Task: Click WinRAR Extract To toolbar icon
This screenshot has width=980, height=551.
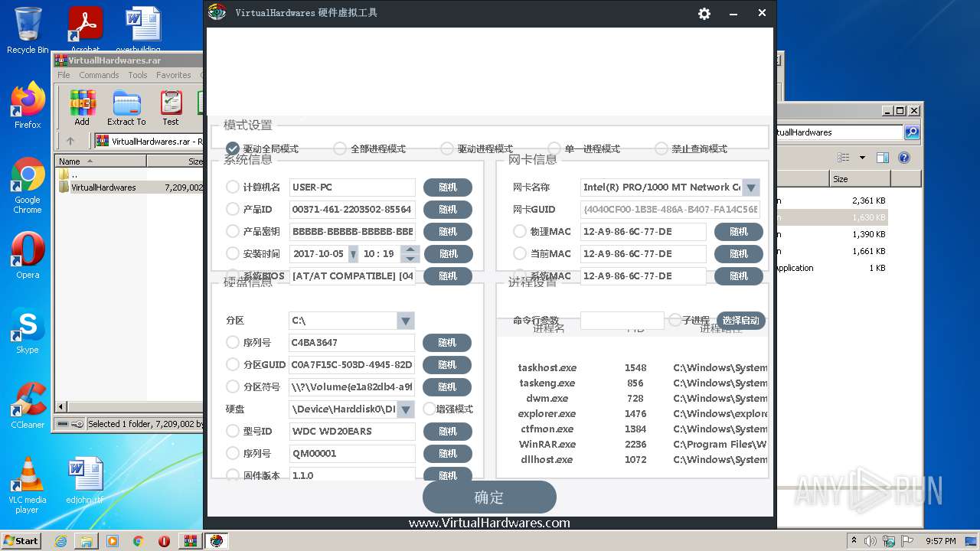Action: tap(126, 109)
